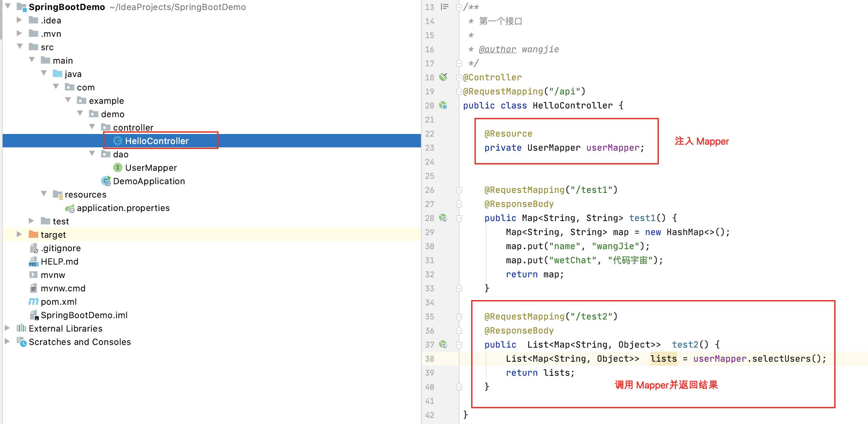Fold the test1 method body
868x424 pixels.
click(x=459, y=218)
